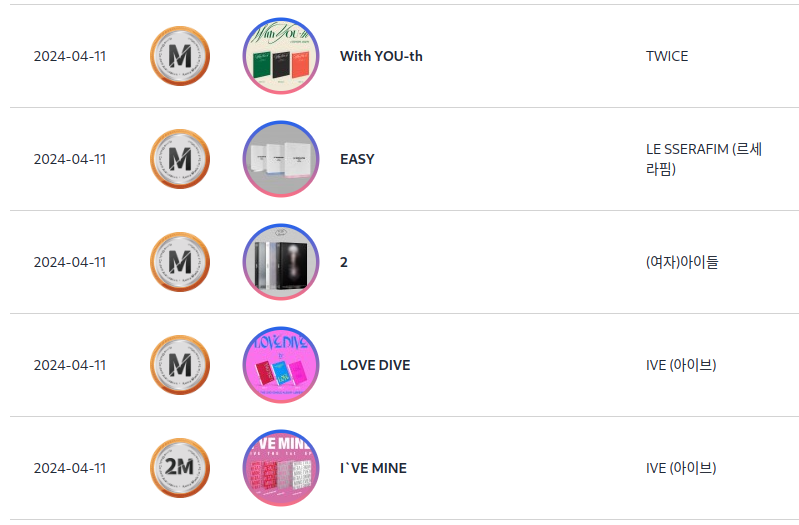This screenshot has height=525, width=799.
Task: Click the Million badge beside LOVE DIVE
Action: (x=180, y=365)
